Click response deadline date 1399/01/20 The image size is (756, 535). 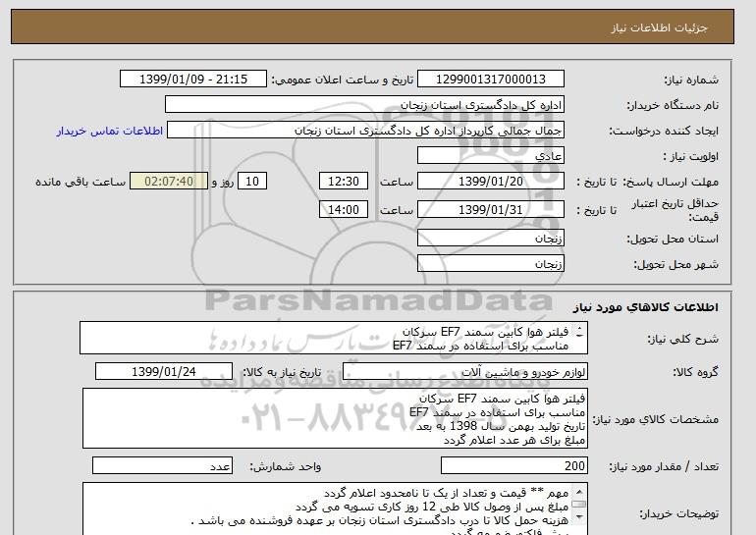490,182
